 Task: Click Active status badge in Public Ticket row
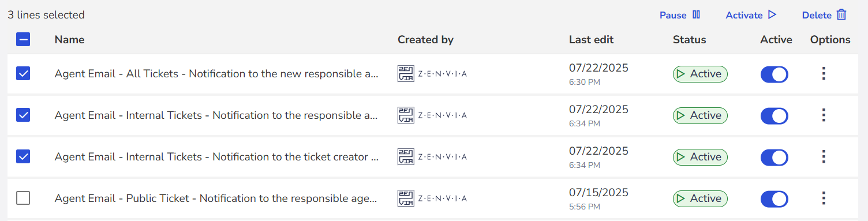point(700,198)
